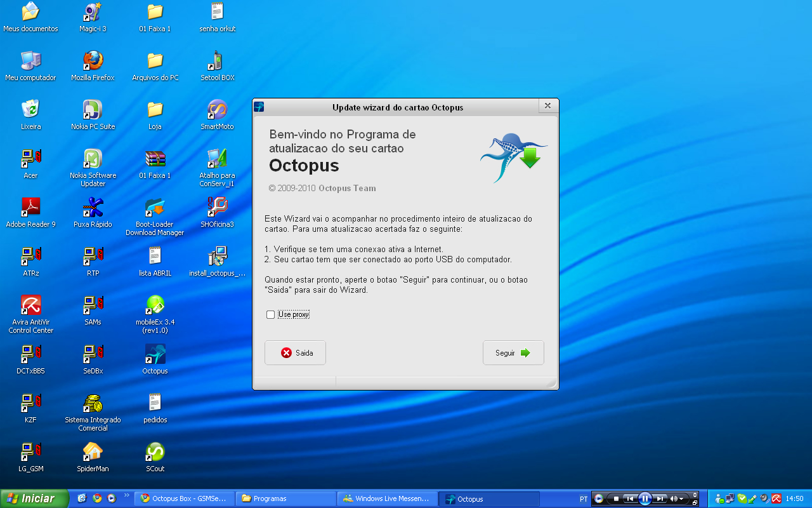Image resolution: width=812 pixels, height=508 pixels.
Task: Open the Windows Live Messenger tray icon
Action: (720, 499)
